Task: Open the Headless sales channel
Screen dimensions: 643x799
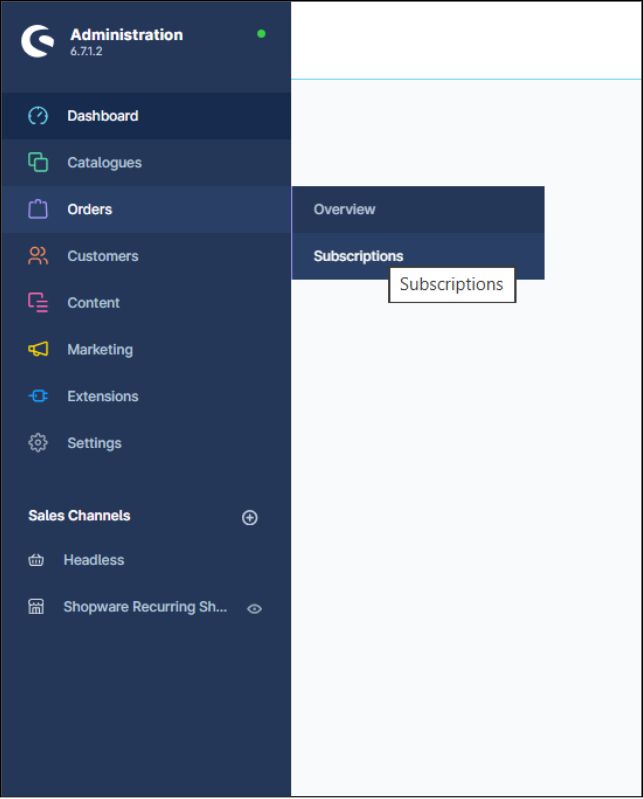Action: (x=94, y=560)
